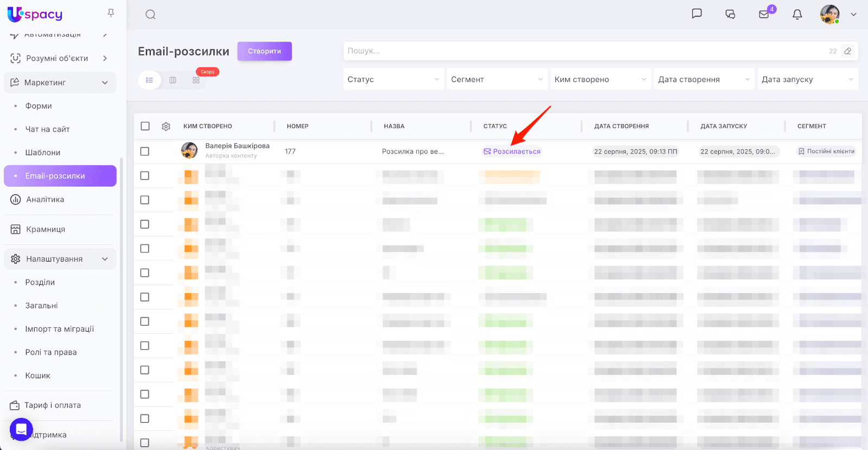Open table column settings gear
The width and height of the screenshot is (868, 450).
pos(166,126)
